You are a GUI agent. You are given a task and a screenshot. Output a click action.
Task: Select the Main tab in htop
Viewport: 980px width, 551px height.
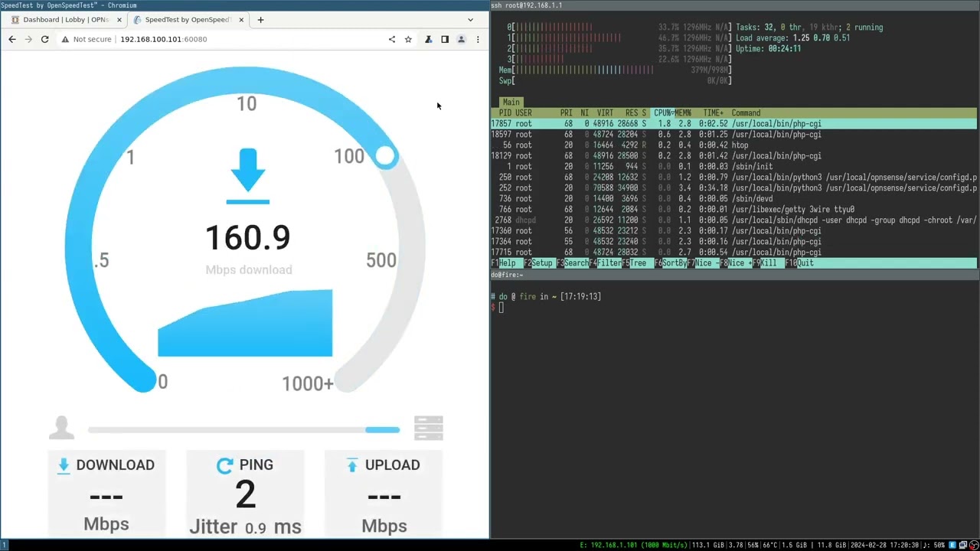click(x=511, y=102)
